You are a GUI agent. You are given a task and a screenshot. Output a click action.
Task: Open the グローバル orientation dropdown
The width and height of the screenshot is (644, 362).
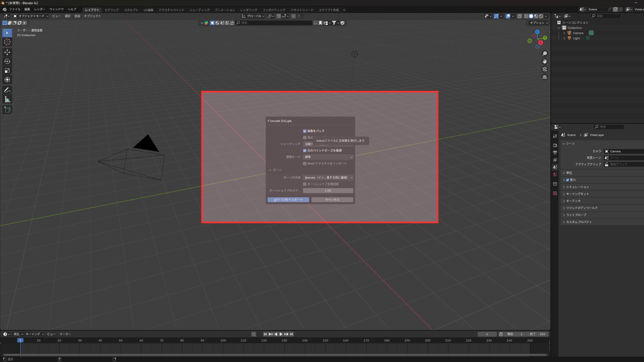[x=253, y=16]
